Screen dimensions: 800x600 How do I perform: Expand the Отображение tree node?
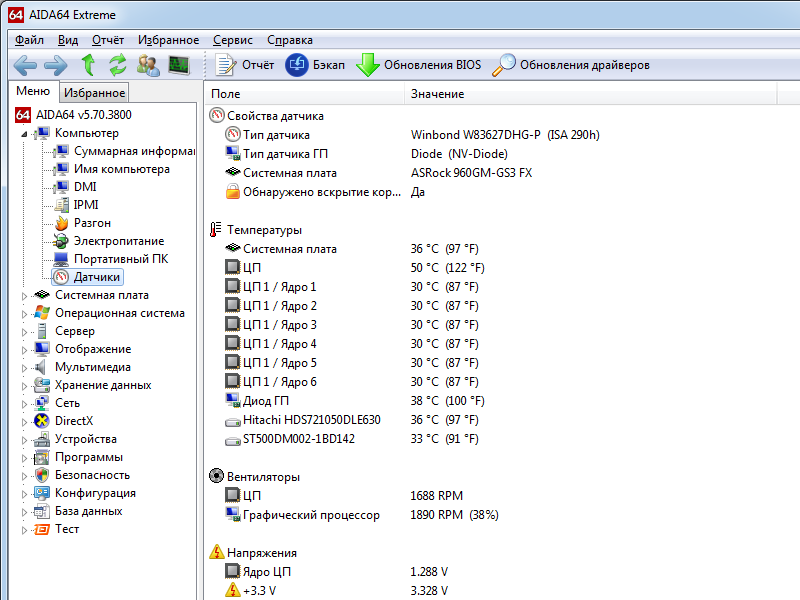pos(24,349)
